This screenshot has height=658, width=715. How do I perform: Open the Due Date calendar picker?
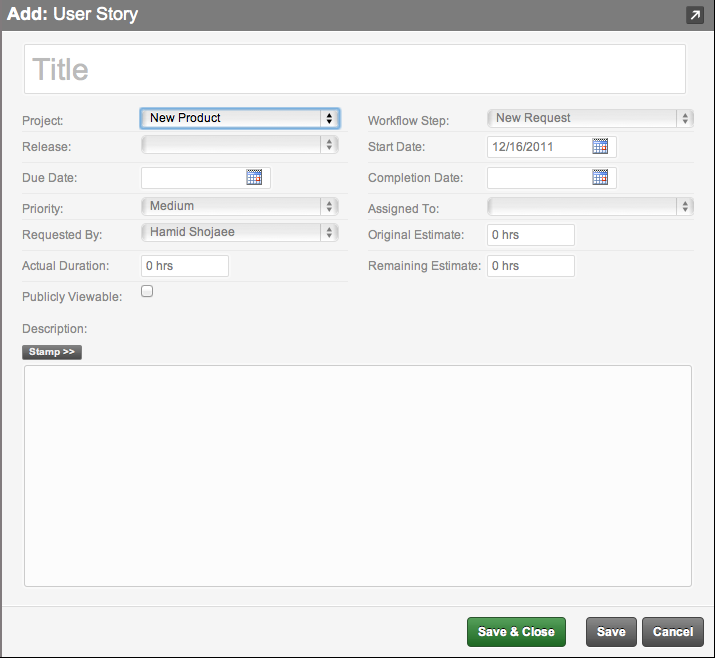(x=254, y=177)
